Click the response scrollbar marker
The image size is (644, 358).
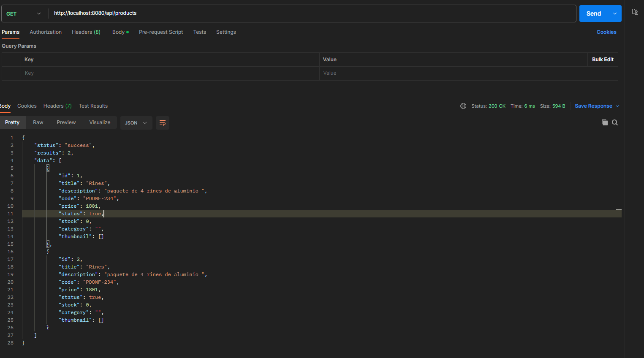(619, 210)
